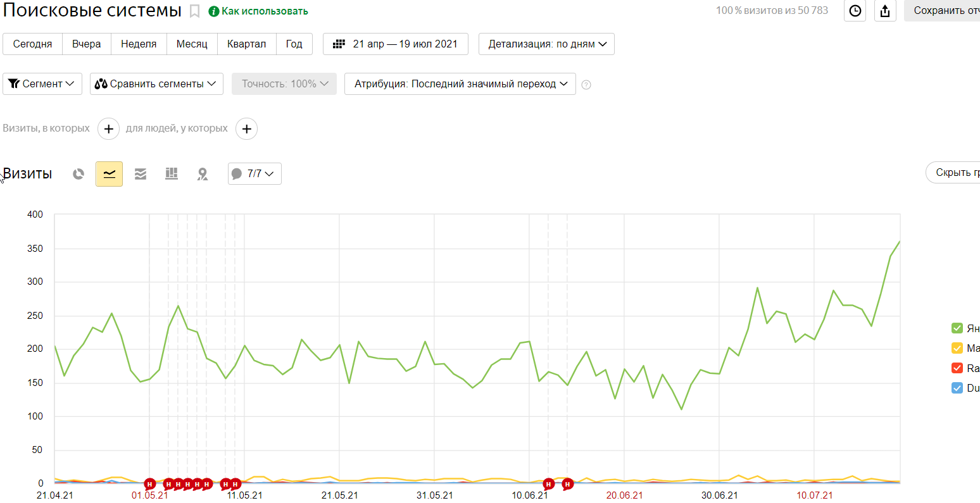Screen dimensions: 980x503
Task: Open report history clock icon
Action: tap(855, 11)
